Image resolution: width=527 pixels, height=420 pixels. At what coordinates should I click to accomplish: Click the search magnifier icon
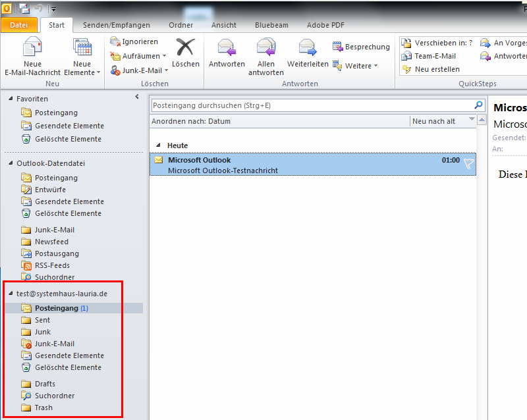479,105
